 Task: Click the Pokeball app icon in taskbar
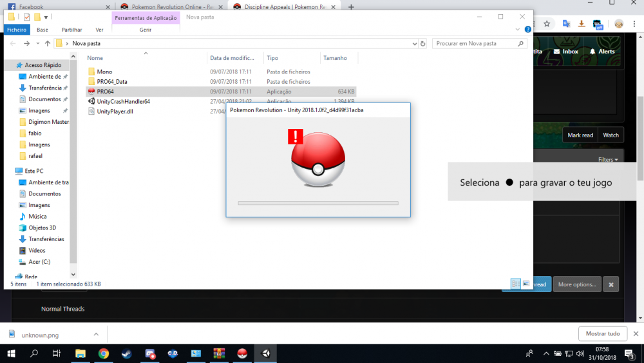242,353
